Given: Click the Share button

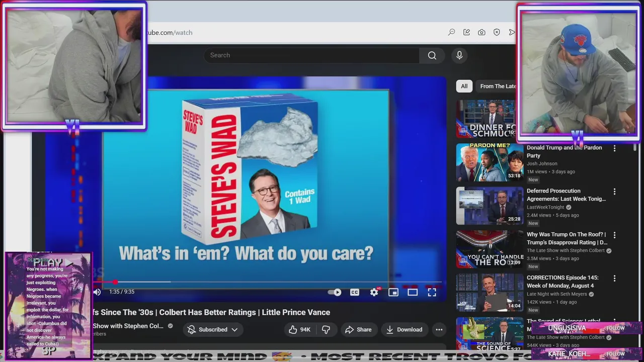Looking at the screenshot, I should pyautogui.click(x=358, y=330).
